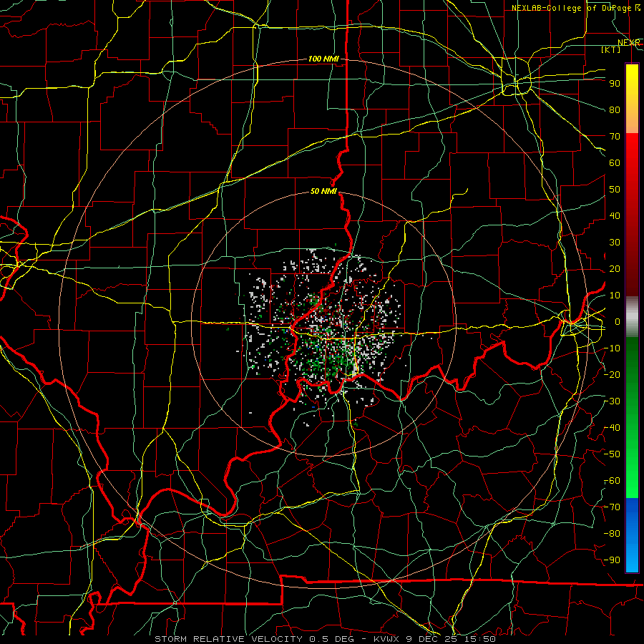Viewport: 644px width, 644px height.
Task: Click the 10 value on the velocity scale
Action: tap(615, 296)
